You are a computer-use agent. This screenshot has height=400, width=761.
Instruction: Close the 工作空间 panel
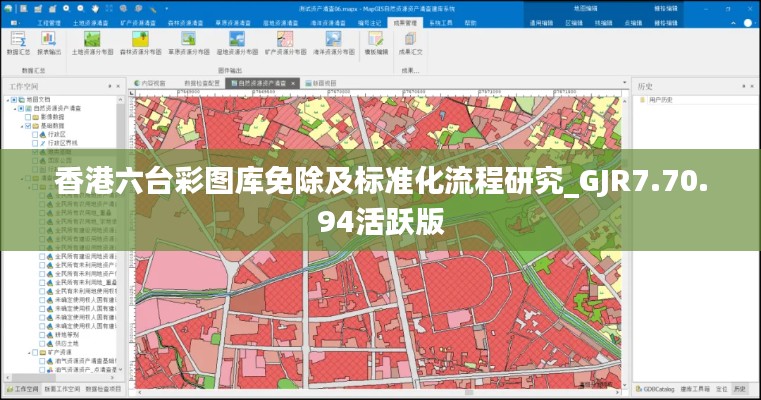pos(118,86)
